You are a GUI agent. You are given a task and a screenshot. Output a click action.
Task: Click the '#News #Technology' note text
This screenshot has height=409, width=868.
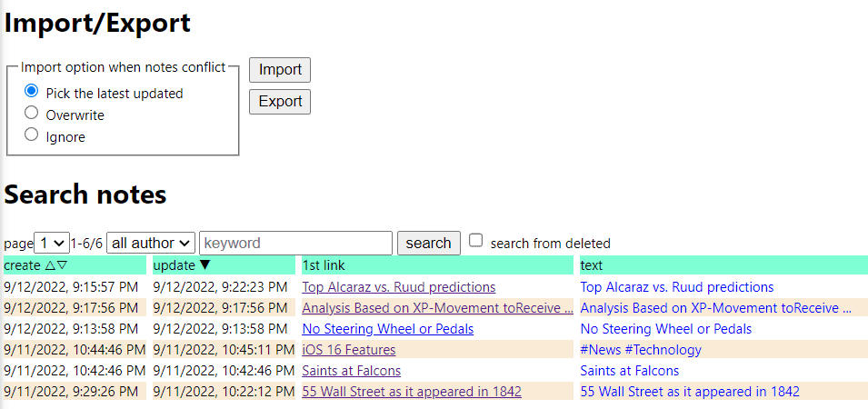click(641, 350)
